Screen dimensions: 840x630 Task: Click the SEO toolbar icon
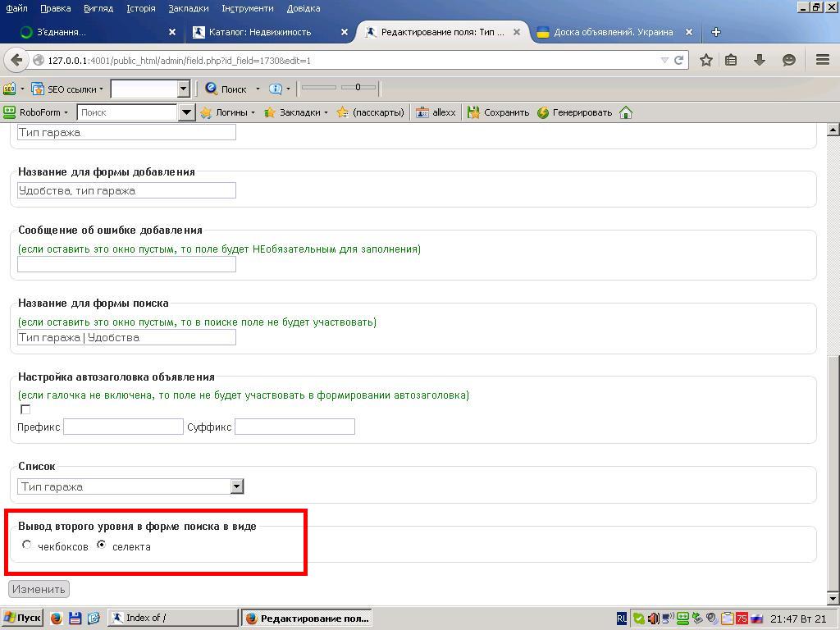pos(10,89)
